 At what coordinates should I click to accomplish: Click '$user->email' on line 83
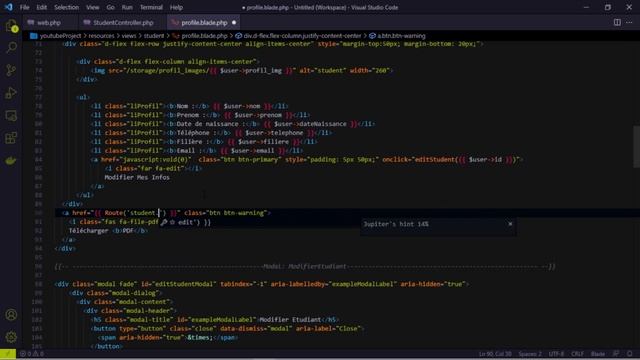point(252,151)
